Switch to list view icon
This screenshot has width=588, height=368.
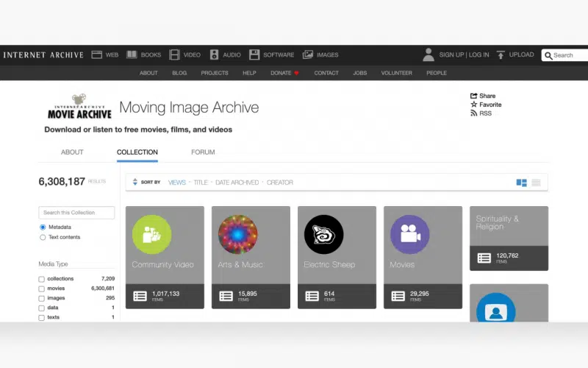(536, 183)
